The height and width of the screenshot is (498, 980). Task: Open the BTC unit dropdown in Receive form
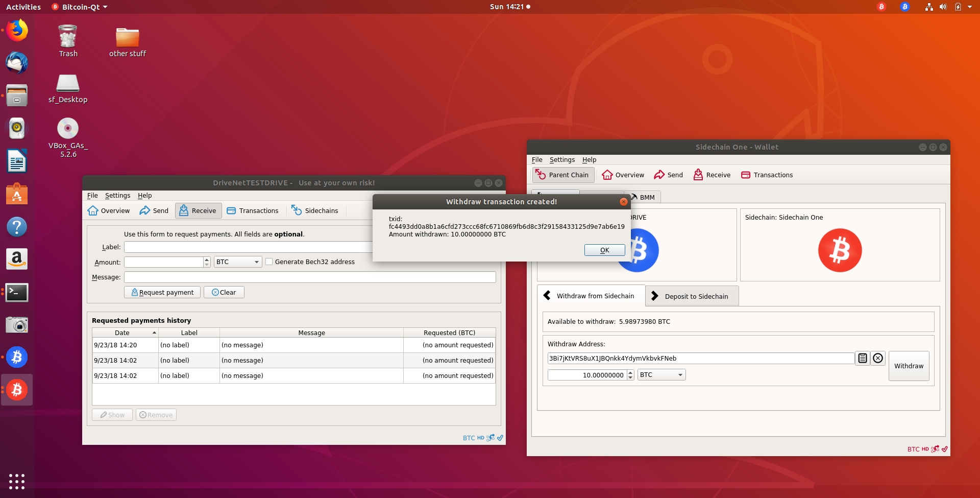(x=238, y=262)
